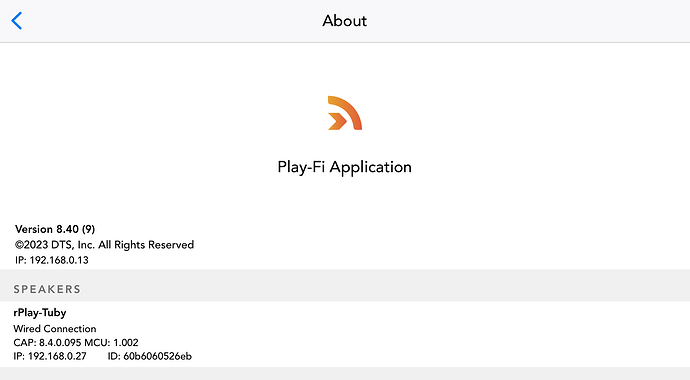Click the SPEAKERS section header

(47, 289)
